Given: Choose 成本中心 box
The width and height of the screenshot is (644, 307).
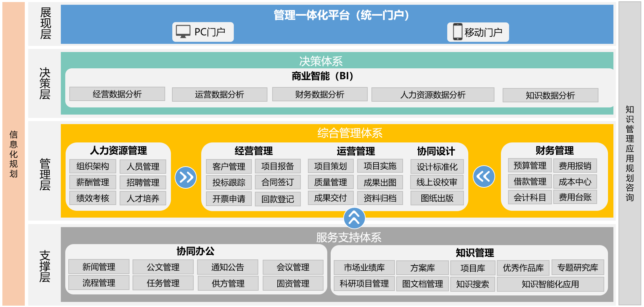Looking at the screenshot, I should pos(575,182).
